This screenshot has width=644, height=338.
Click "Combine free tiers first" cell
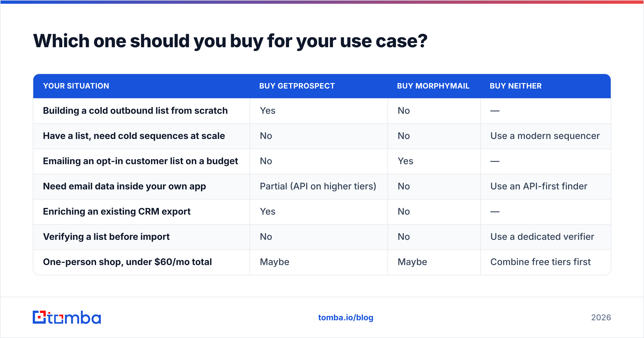point(540,262)
